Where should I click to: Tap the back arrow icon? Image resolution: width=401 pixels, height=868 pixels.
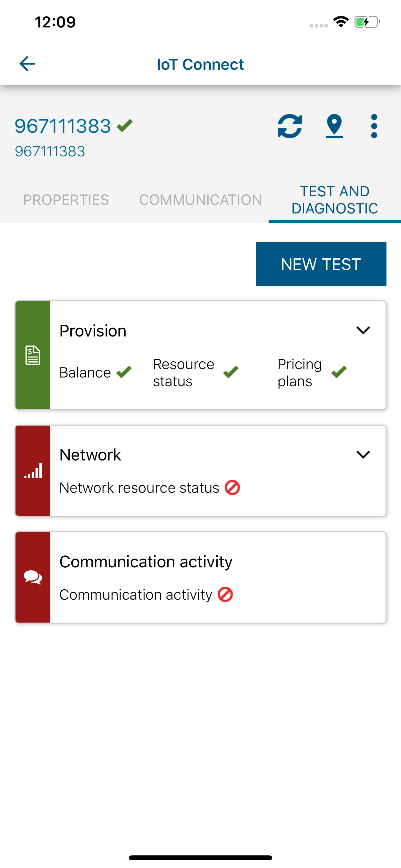pos(27,64)
